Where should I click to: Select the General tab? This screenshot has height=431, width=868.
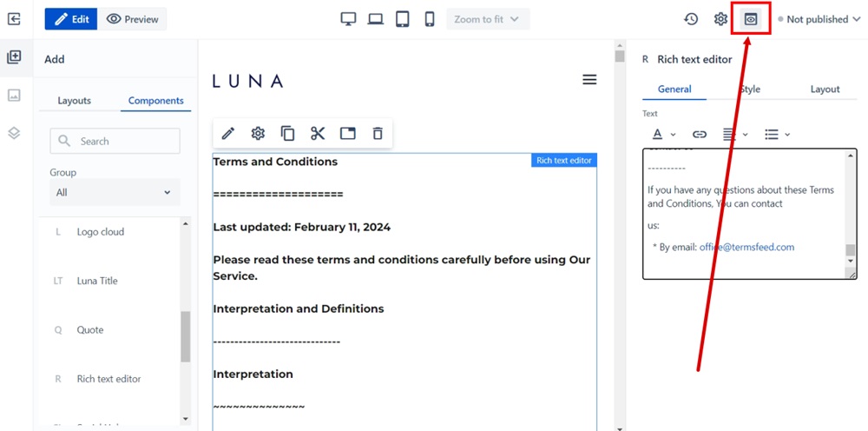674,90
